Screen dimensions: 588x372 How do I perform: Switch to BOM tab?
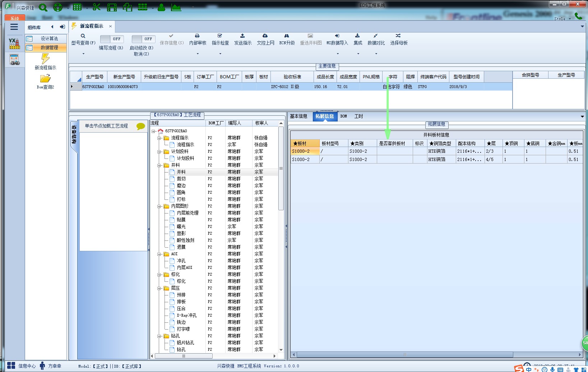pos(344,116)
